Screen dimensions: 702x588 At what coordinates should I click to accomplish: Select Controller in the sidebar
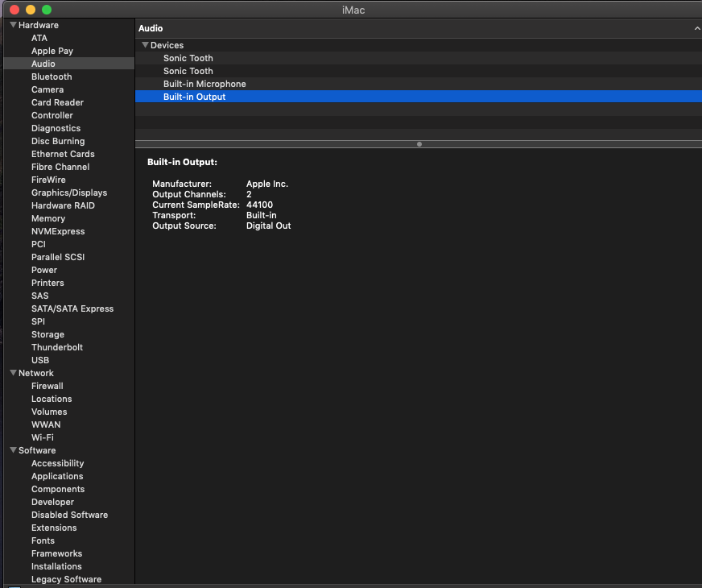click(x=52, y=115)
